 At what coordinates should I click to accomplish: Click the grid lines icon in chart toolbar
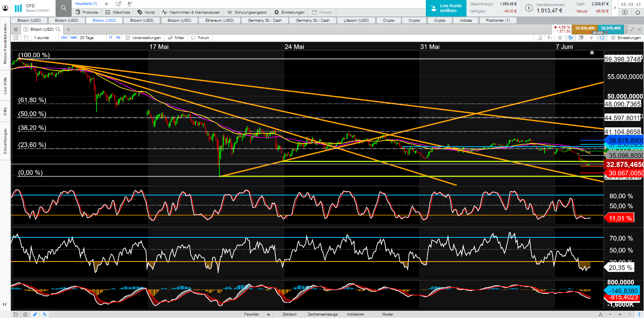pyautogui.click(x=560, y=38)
